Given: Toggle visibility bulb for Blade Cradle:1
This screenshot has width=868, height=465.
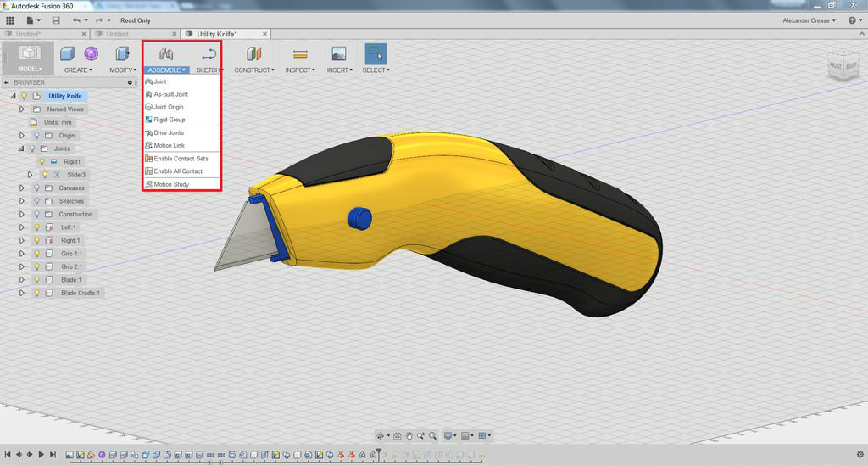Looking at the screenshot, I should (x=36, y=293).
